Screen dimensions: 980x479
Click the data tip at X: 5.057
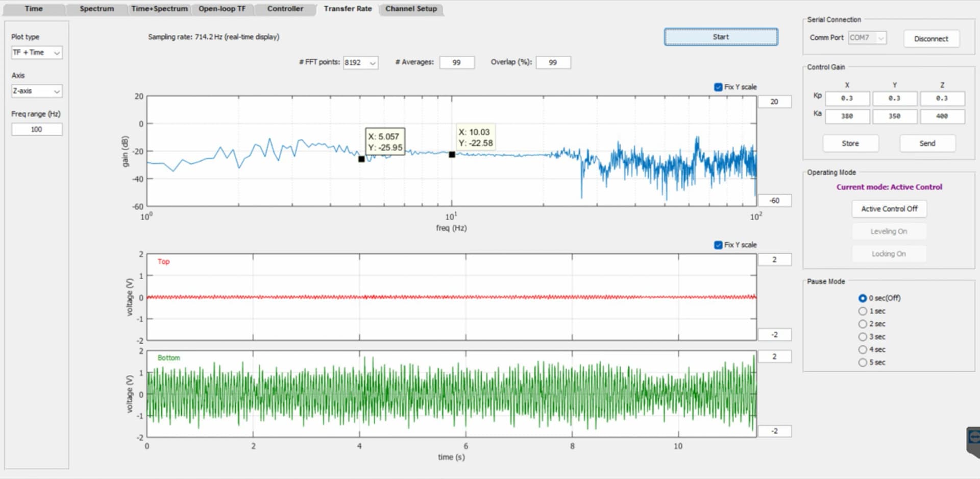385,142
